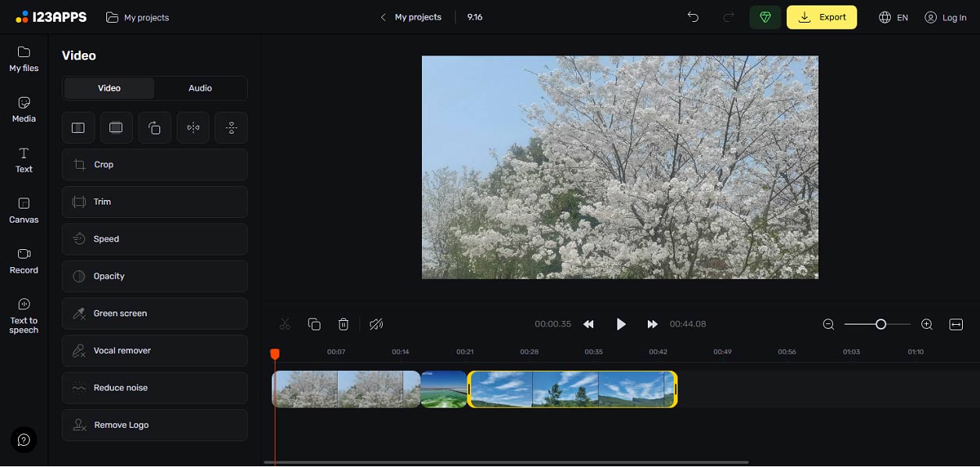The height and width of the screenshot is (467, 980).
Task: Zoom in on the timeline
Action: click(x=926, y=323)
